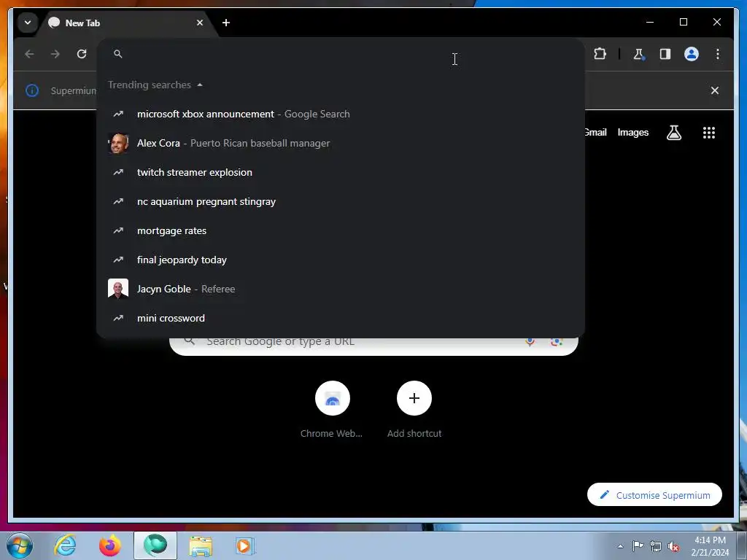Open the Images link
This screenshot has width=747, height=560.
tap(632, 133)
